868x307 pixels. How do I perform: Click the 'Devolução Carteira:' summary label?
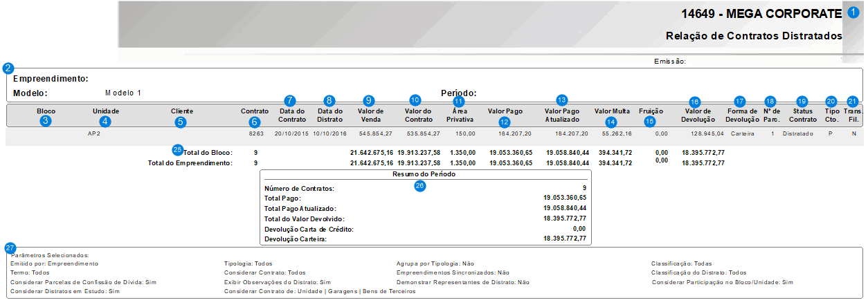click(295, 239)
